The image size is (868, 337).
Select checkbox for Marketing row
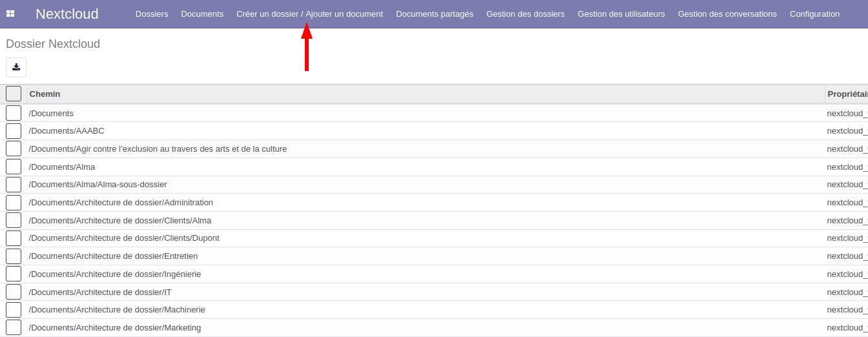pos(14,327)
